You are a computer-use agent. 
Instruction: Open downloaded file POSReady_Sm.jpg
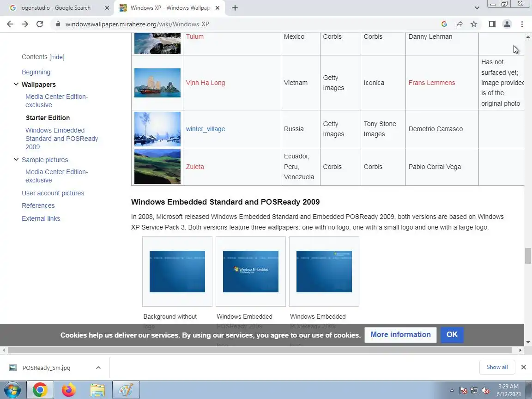tap(46, 368)
